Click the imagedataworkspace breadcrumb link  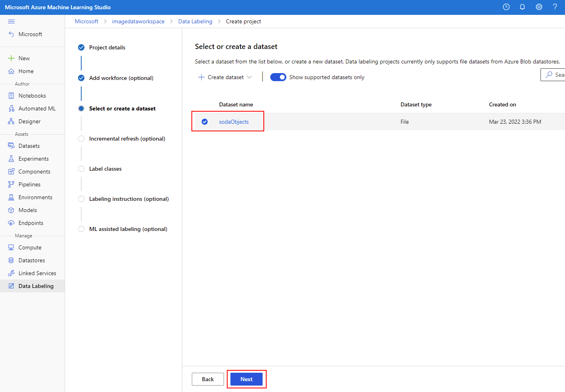pos(138,21)
